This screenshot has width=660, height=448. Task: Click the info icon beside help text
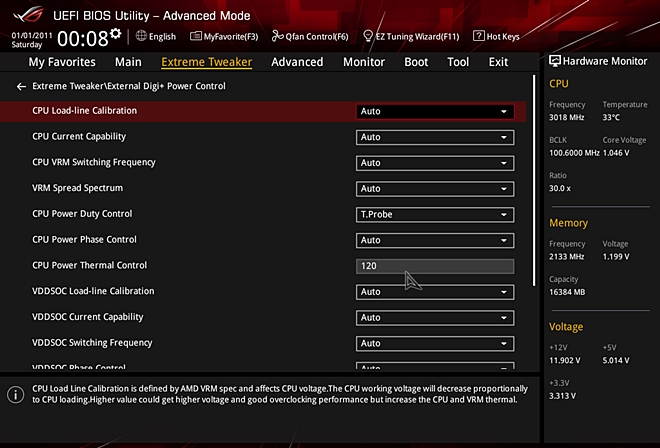[x=16, y=395]
